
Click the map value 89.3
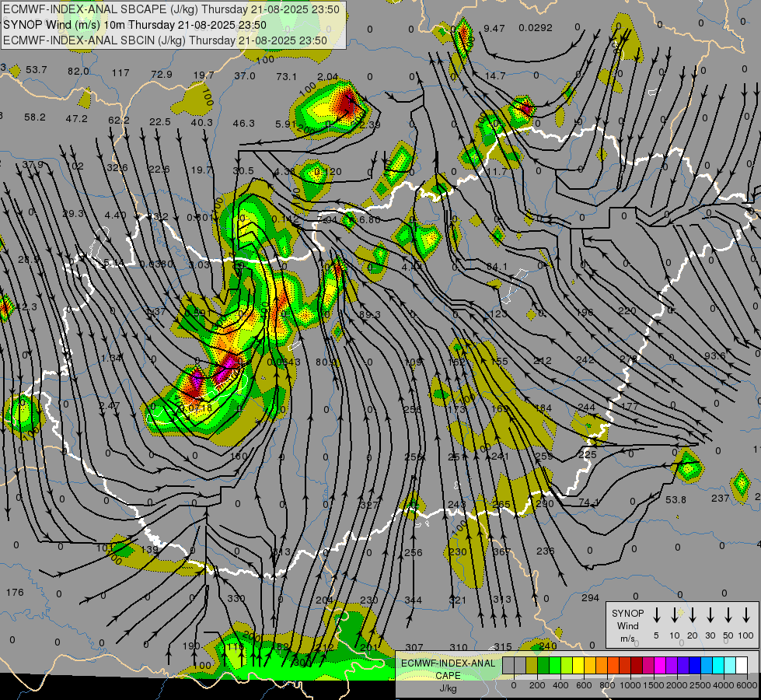coord(370,315)
